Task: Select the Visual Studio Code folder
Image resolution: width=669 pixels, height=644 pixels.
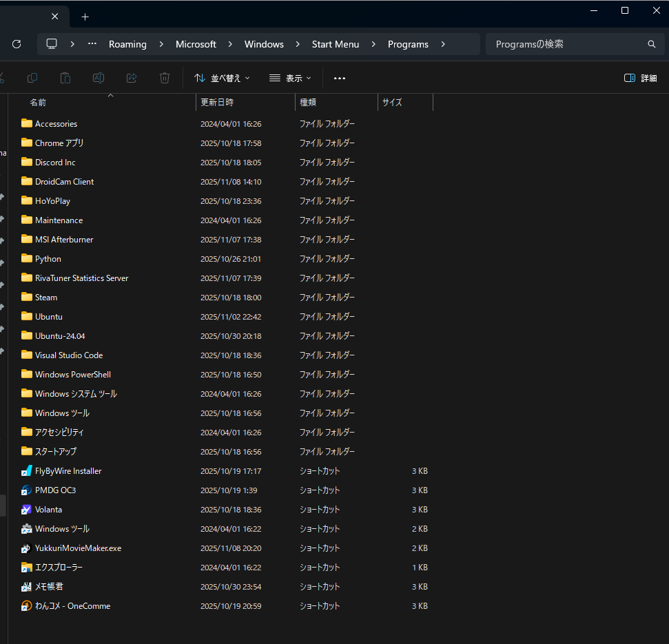Action: click(68, 355)
